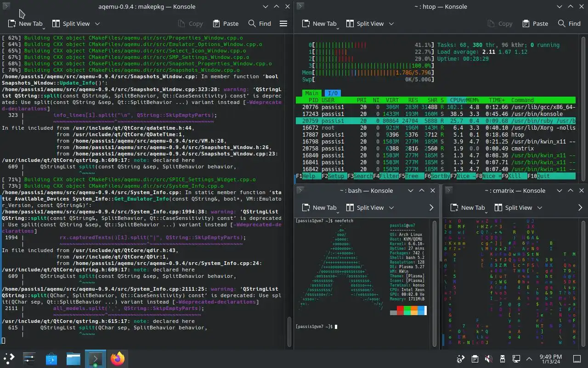Open the Dolphin file manager from the taskbar
The width and height of the screenshot is (588, 368).
73,358
